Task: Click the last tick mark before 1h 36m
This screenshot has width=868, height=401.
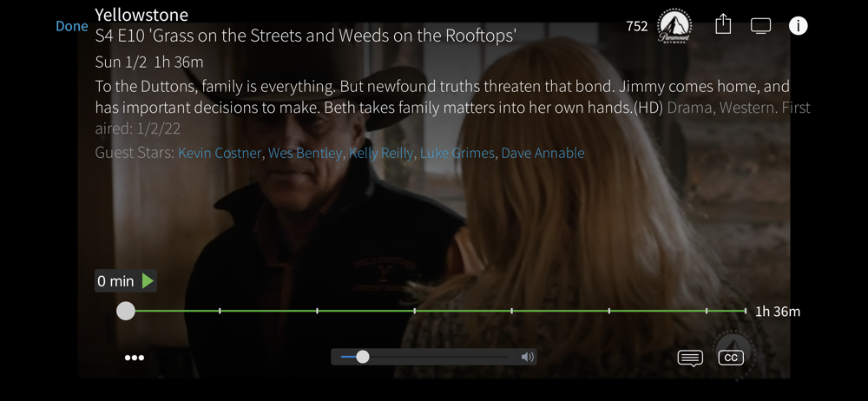Action: click(x=707, y=311)
